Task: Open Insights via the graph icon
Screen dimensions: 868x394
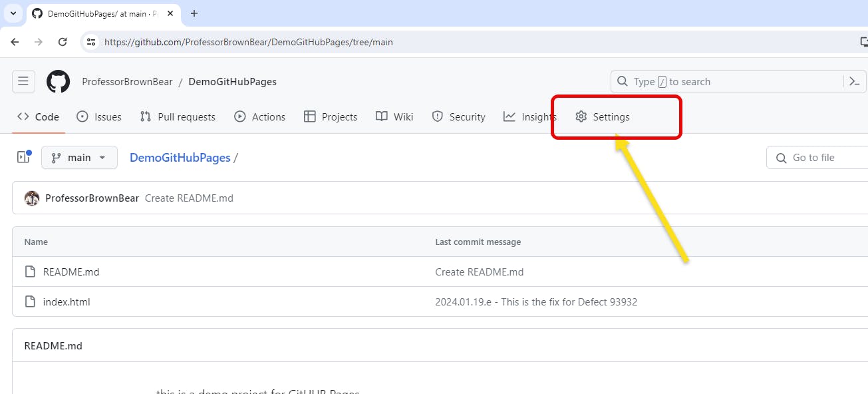Action: coord(510,116)
